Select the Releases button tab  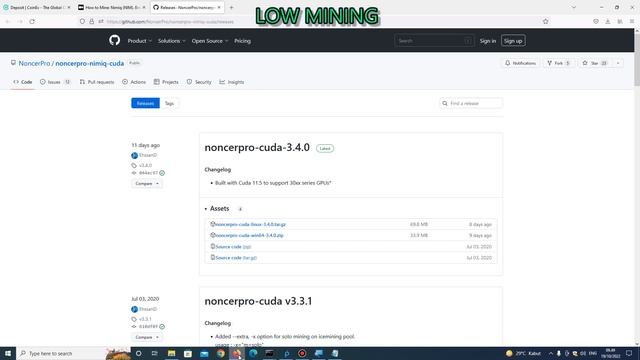[x=145, y=103]
